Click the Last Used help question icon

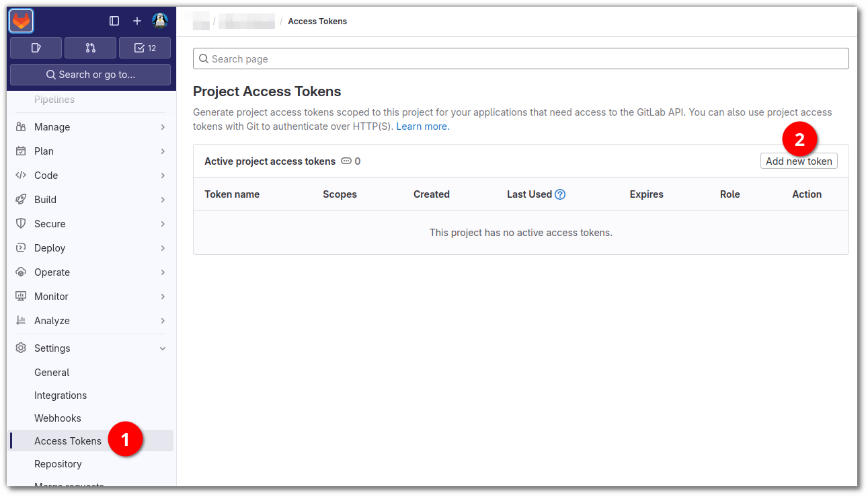[x=560, y=194]
